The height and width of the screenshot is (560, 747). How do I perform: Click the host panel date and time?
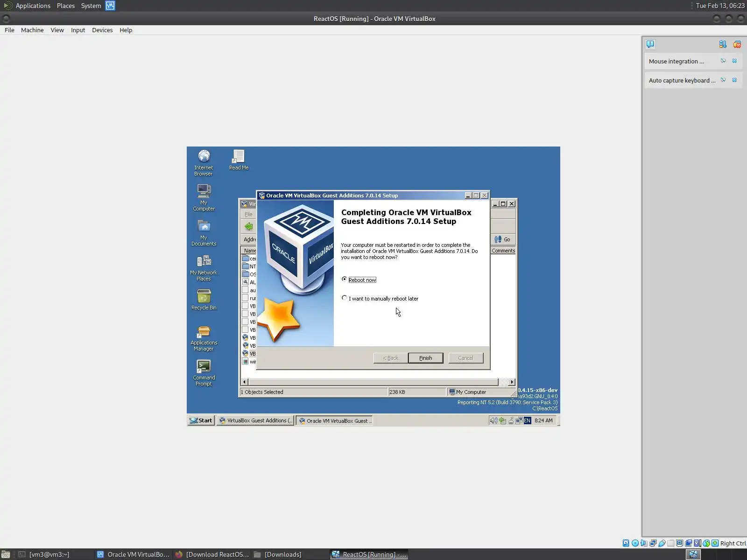click(720, 6)
